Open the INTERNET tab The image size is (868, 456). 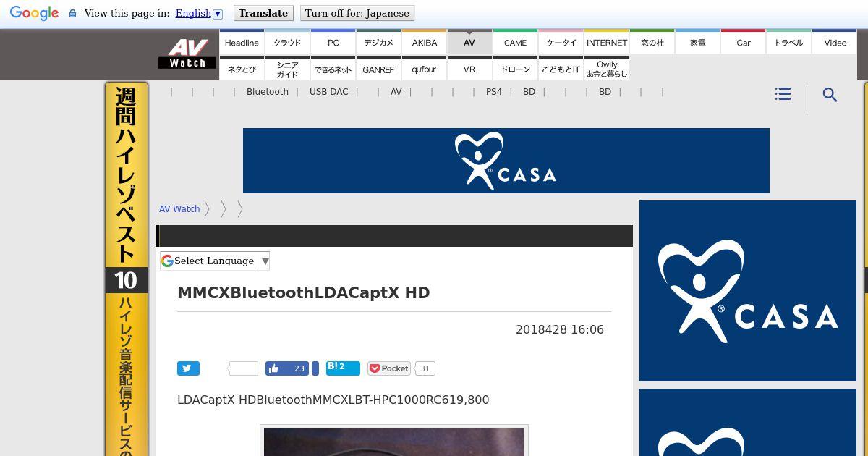point(607,42)
